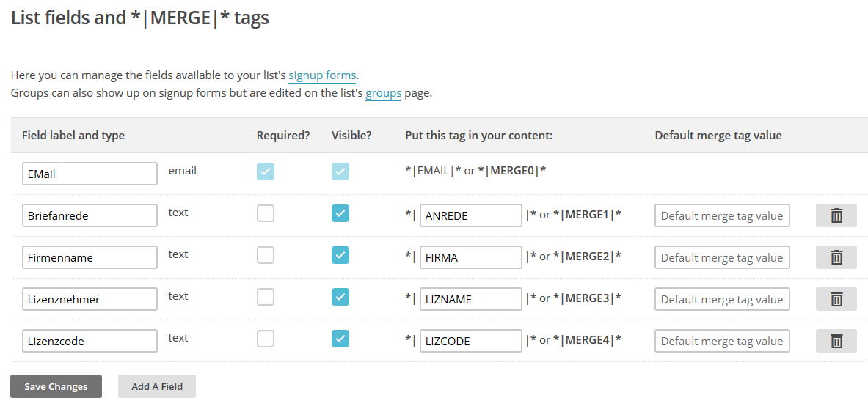The height and width of the screenshot is (409, 868).
Task: Click default merge tag value for Lizenzcode
Action: 722,341
